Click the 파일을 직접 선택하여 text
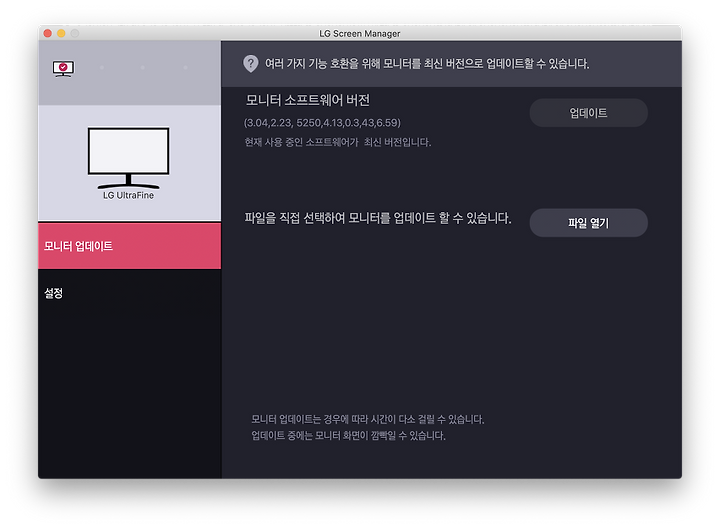 tap(377, 218)
